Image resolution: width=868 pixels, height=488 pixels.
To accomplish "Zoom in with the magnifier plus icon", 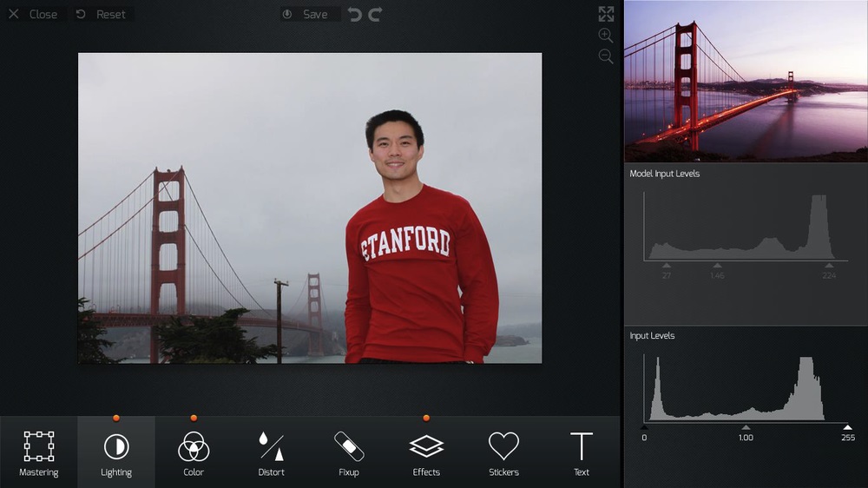I will tap(606, 36).
